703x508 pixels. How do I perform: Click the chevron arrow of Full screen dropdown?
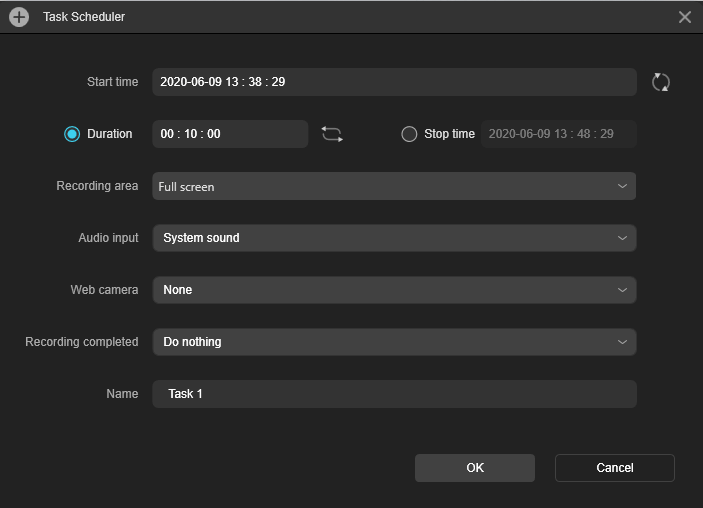(622, 186)
